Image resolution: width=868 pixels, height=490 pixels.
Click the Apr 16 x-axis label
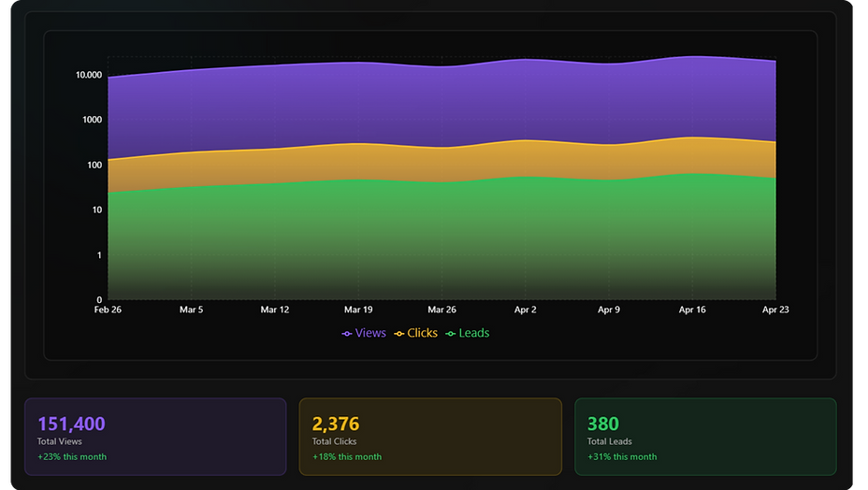coord(692,310)
